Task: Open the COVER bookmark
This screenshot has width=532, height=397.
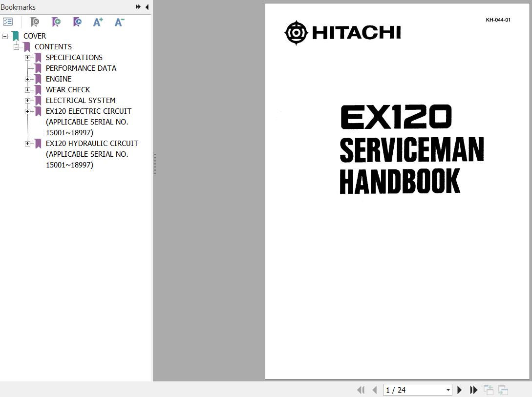Action: pyautogui.click(x=35, y=36)
